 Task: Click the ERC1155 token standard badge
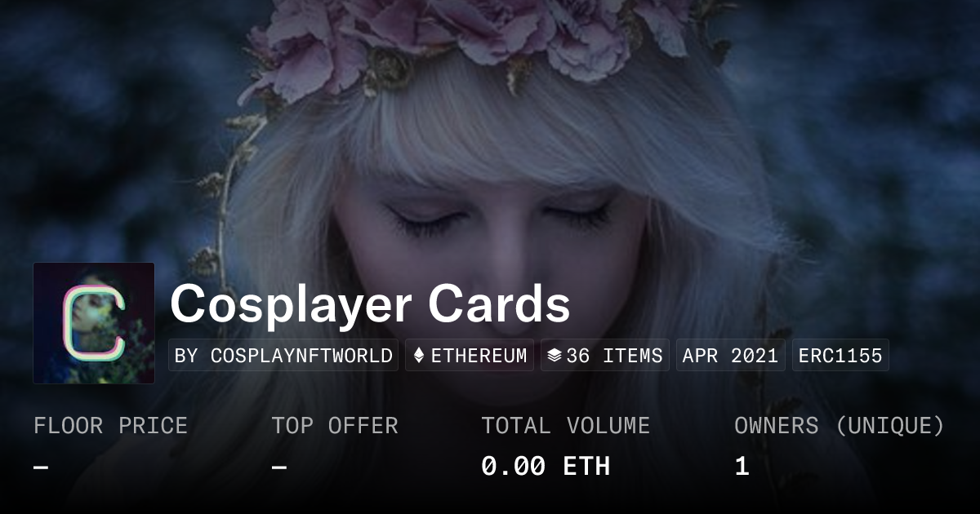(x=840, y=356)
